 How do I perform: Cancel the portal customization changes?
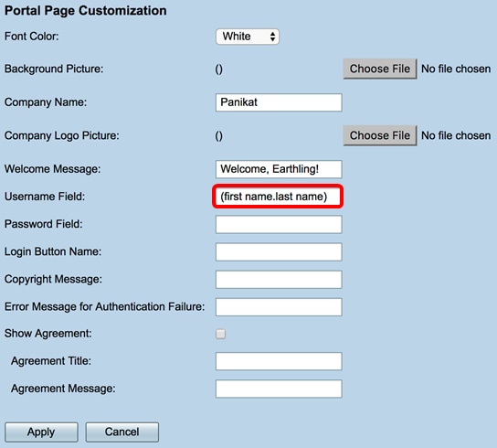coord(122,432)
